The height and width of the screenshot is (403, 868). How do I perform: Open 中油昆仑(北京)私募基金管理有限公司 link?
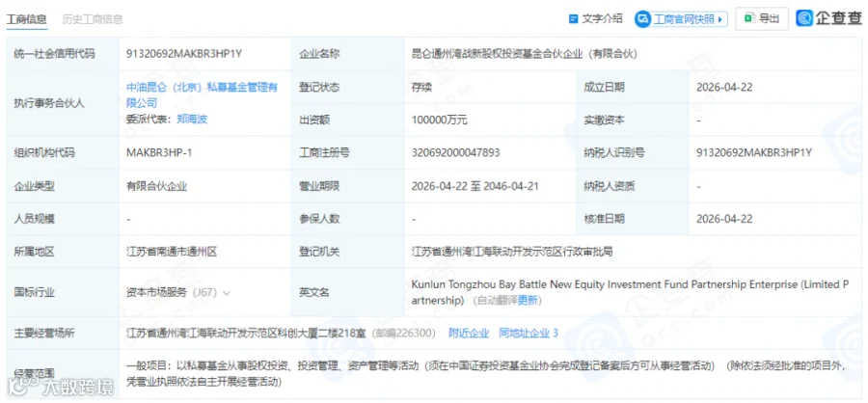pos(203,94)
